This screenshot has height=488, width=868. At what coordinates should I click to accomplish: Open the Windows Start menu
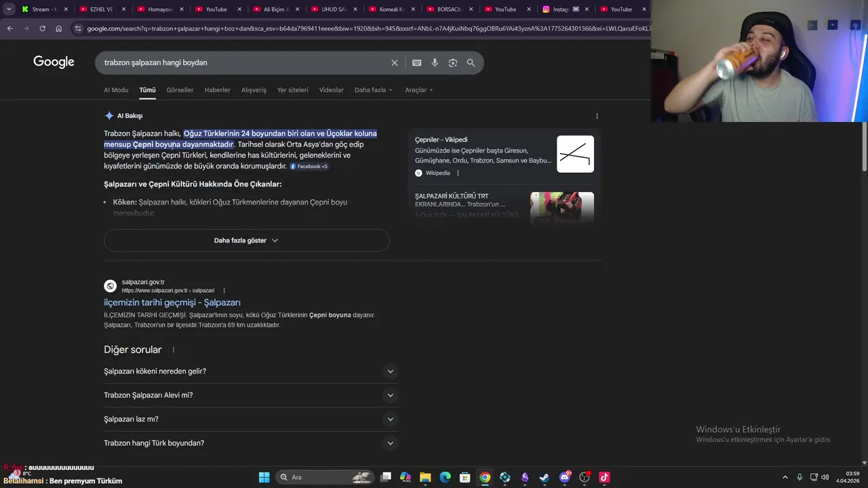click(264, 477)
